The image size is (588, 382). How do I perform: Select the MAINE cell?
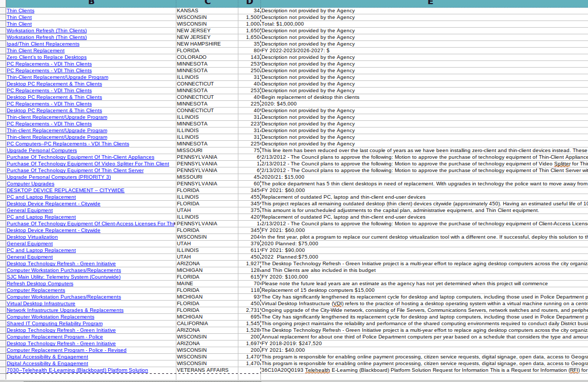pyautogui.click(x=207, y=284)
